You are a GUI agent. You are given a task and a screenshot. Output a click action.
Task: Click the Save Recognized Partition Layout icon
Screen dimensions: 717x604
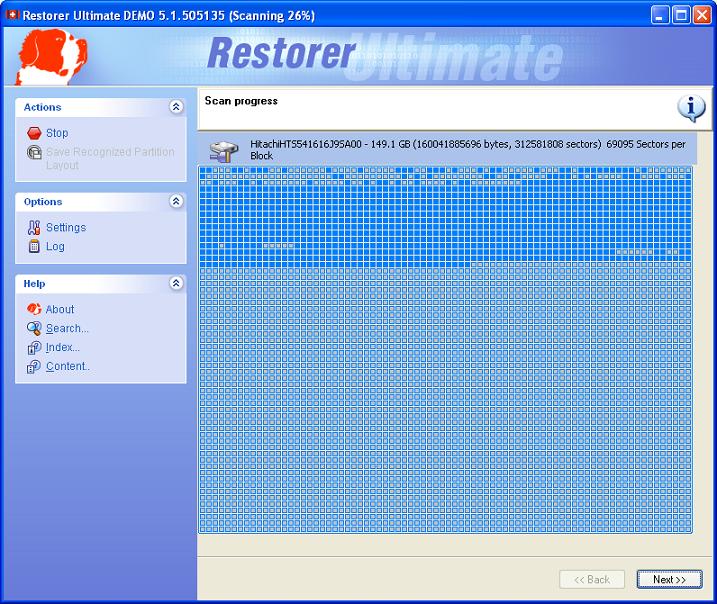pos(34,152)
